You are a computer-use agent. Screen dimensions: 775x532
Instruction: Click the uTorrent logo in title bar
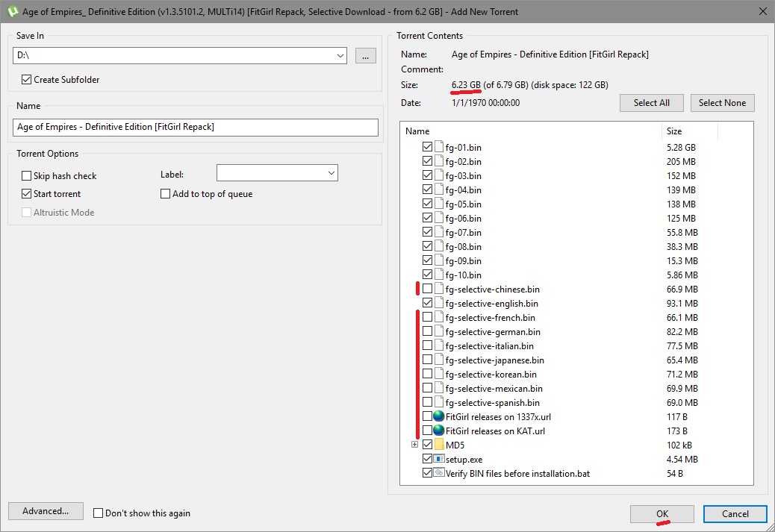[x=12, y=11]
